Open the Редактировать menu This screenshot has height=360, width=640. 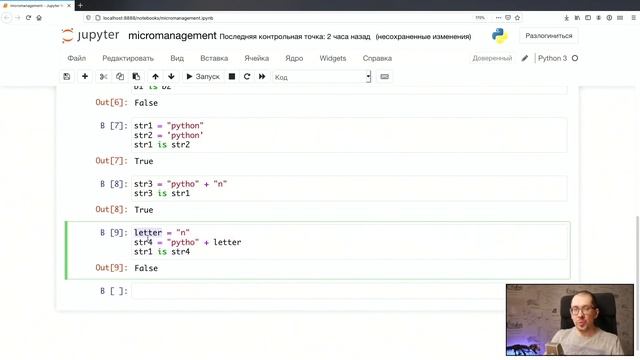(128, 58)
